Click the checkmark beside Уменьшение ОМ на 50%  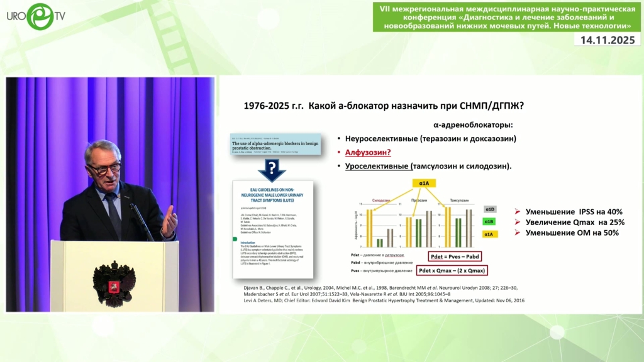coord(517,233)
